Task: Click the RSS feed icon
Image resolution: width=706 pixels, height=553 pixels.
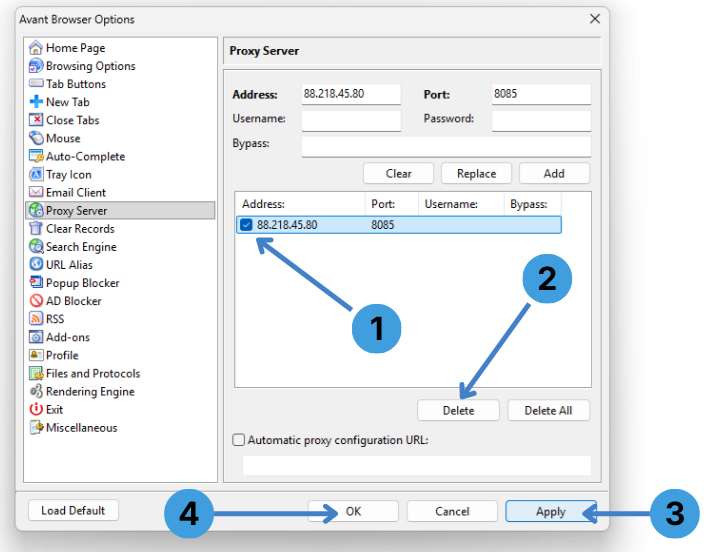Action: coord(36,319)
